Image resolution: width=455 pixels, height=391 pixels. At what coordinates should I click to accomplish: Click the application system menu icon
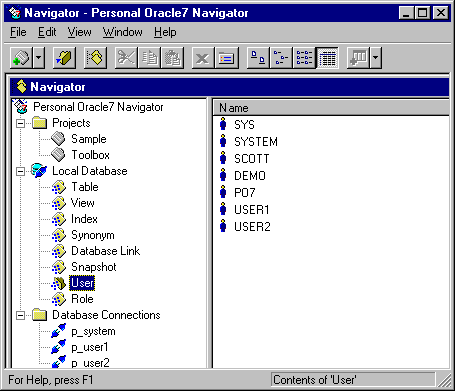[x=15, y=13]
